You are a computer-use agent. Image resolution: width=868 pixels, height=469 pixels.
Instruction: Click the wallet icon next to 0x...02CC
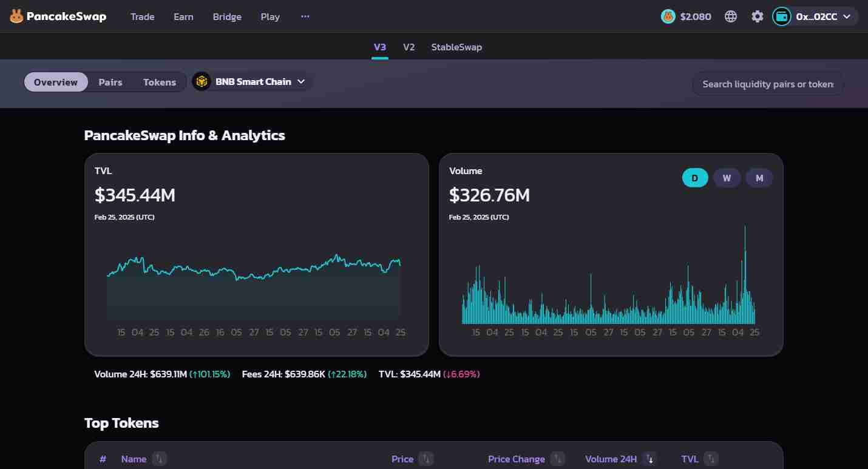point(782,16)
